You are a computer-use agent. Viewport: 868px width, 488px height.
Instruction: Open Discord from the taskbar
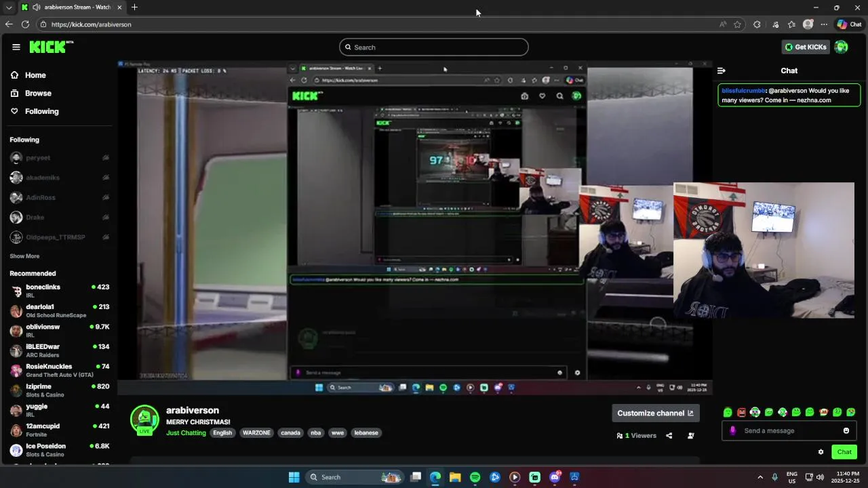pos(555,477)
